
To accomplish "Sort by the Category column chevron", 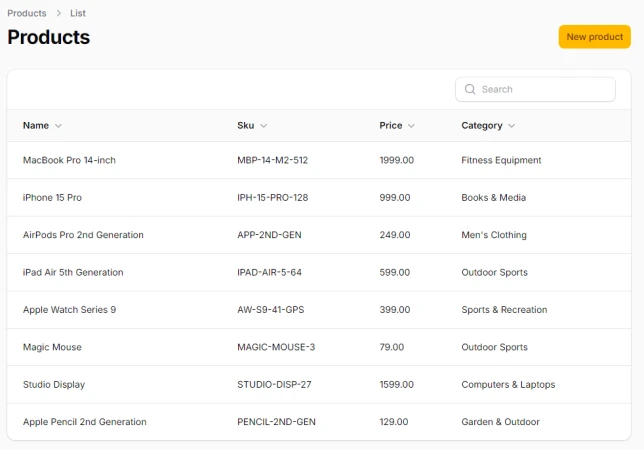I will point(511,126).
